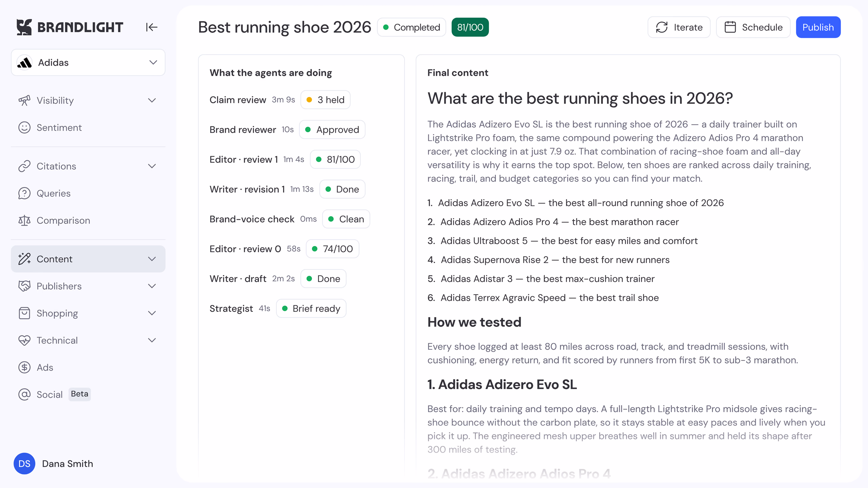
Task: Expand the Visibility section chevron
Action: [152, 100]
